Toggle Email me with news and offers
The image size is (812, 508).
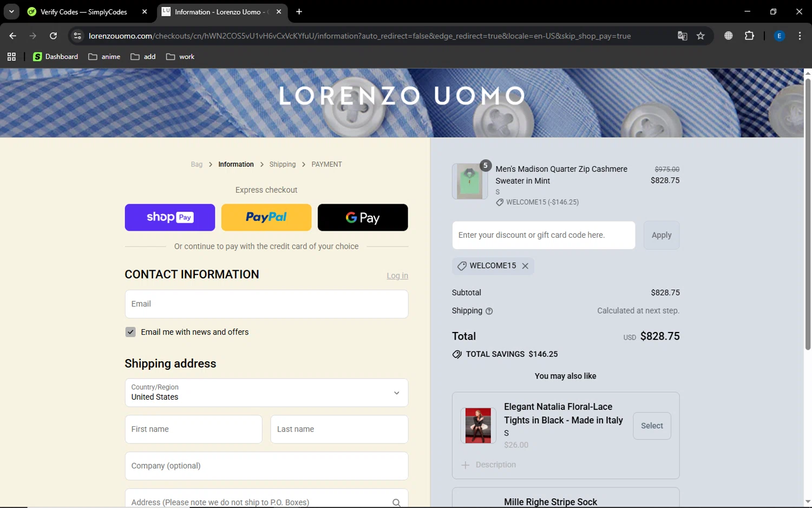130,332
